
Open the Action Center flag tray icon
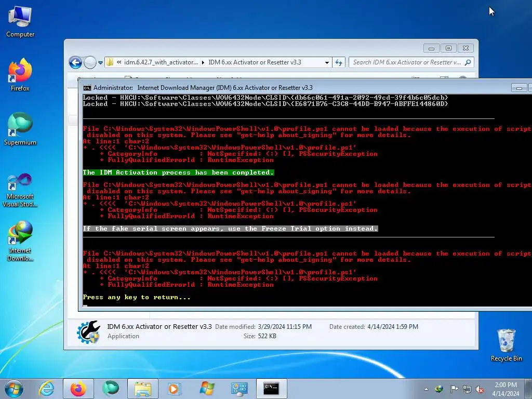(454, 389)
